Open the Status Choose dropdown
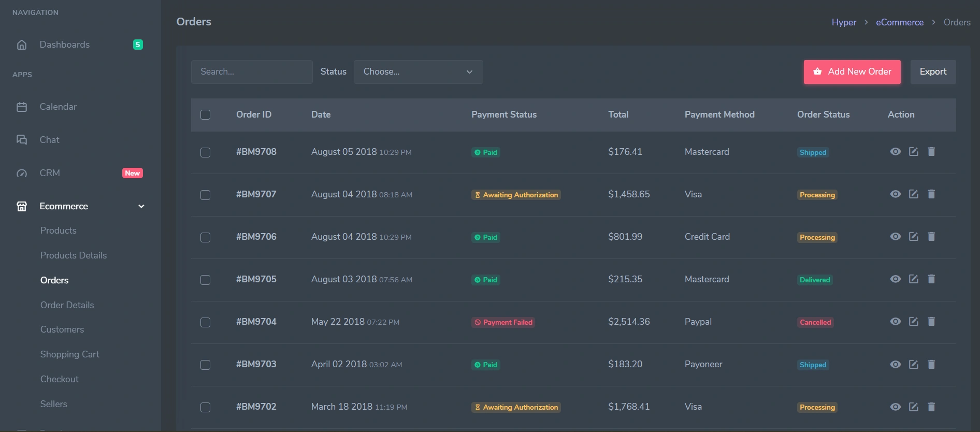The height and width of the screenshot is (432, 980). [418, 71]
